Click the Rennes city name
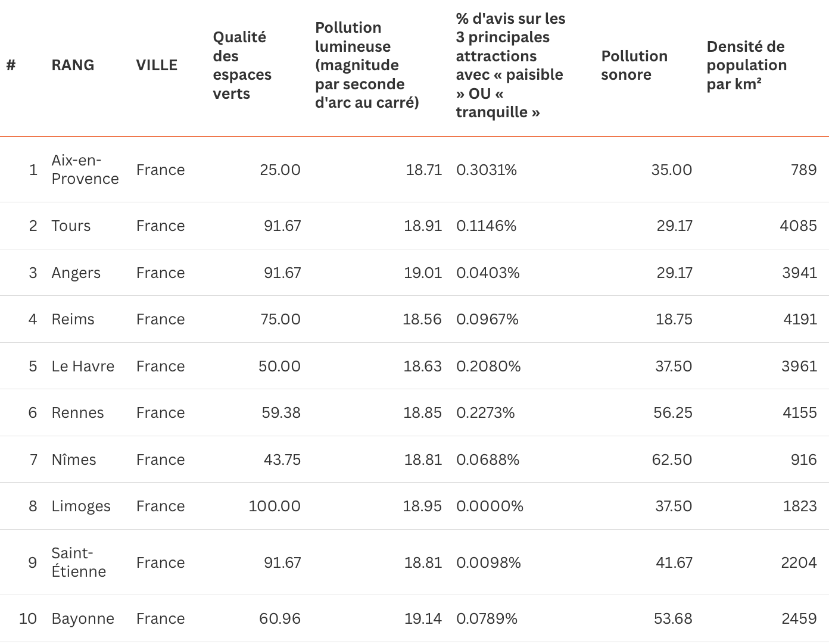 77,412
